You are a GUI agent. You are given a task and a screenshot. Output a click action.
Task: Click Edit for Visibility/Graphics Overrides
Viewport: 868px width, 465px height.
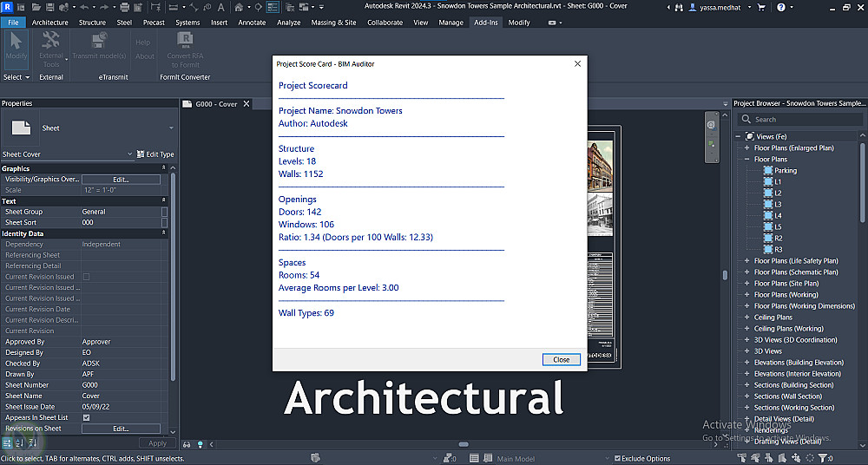[121, 180]
